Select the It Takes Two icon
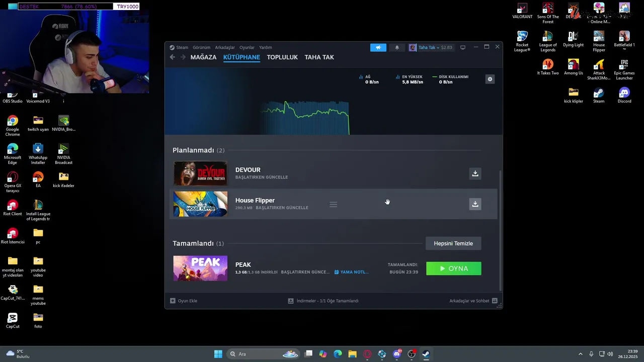This screenshot has width=644, height=362. pyautogui.click(x=548, y=67)
